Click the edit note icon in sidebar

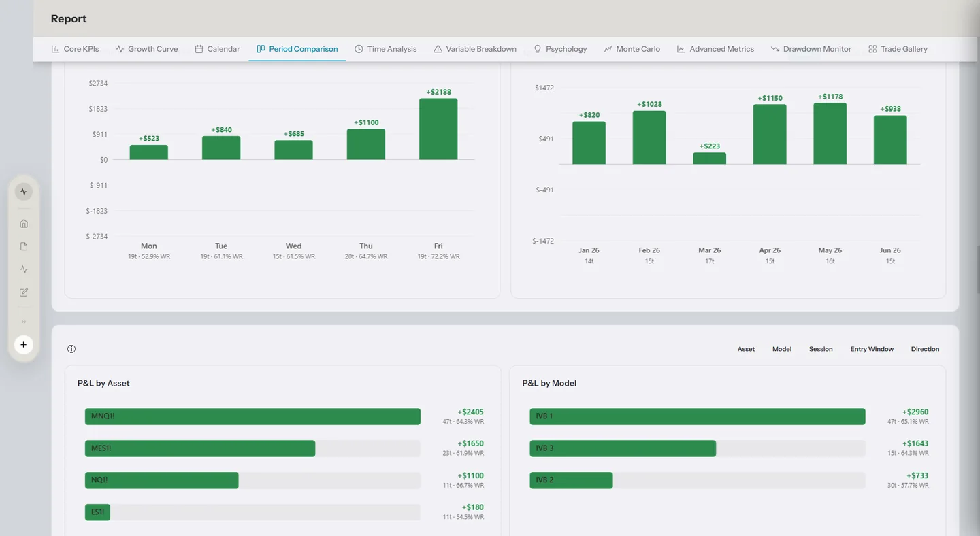(x=24, y=292)
